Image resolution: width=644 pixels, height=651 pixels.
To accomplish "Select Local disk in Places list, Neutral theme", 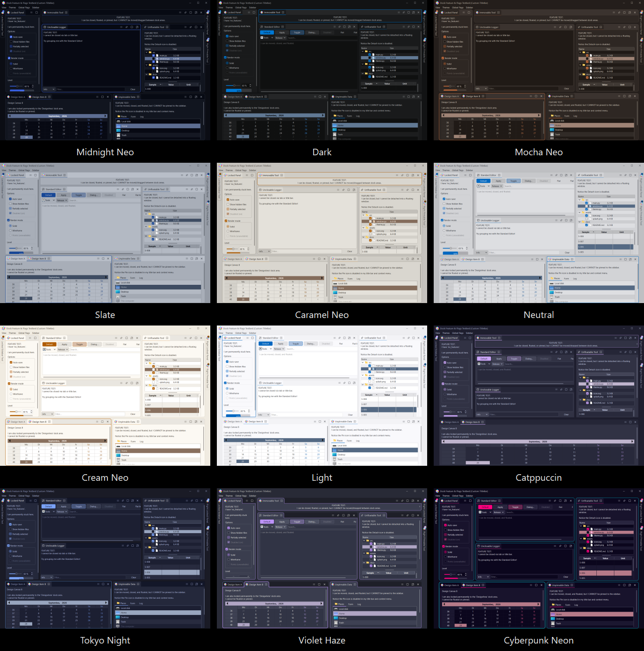I will coord(592,283).
